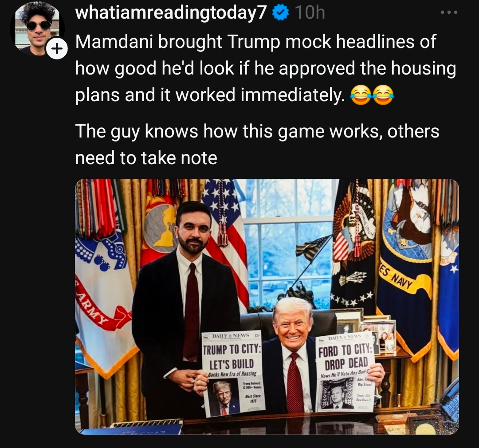Screen dimensions: 479x448
Task: Click the blue verified checkmark badge
Action: [x=281, y=13]
